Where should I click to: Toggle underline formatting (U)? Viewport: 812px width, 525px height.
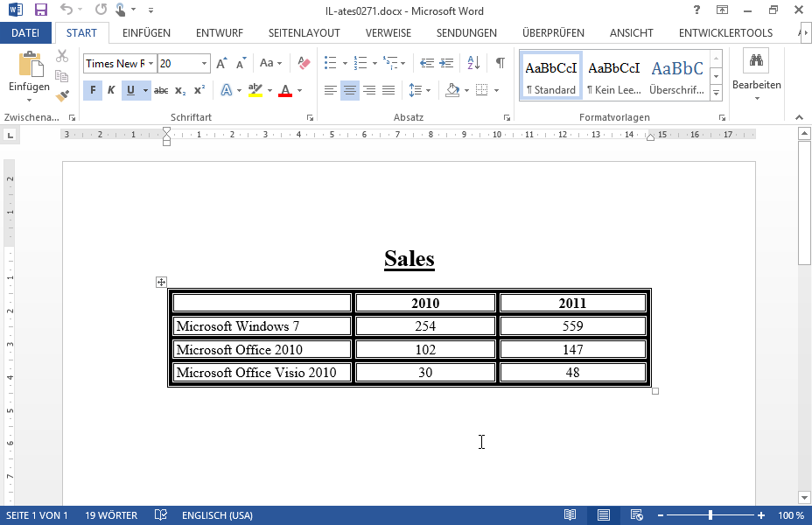[130, 91]
